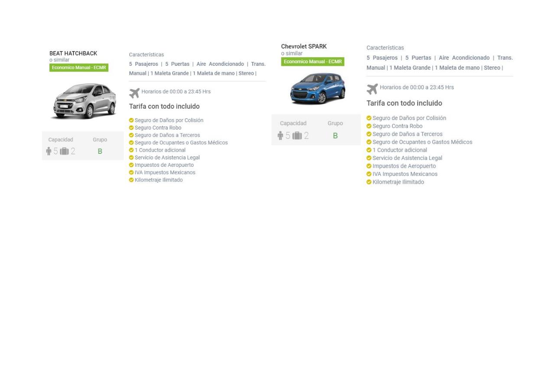The image size is (555, 392).
Task: Click the suitcase icon under the BEAT HATCHBACK
Action: (64, 151)
